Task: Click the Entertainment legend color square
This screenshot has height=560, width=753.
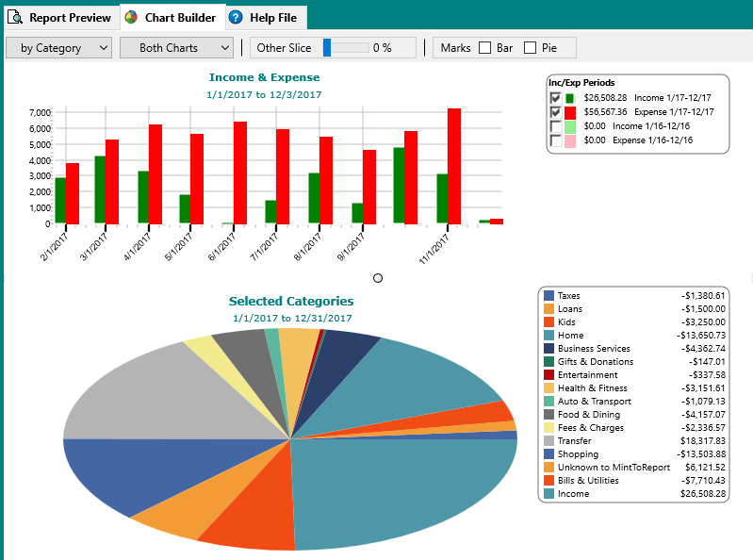Action: [548, 374]
